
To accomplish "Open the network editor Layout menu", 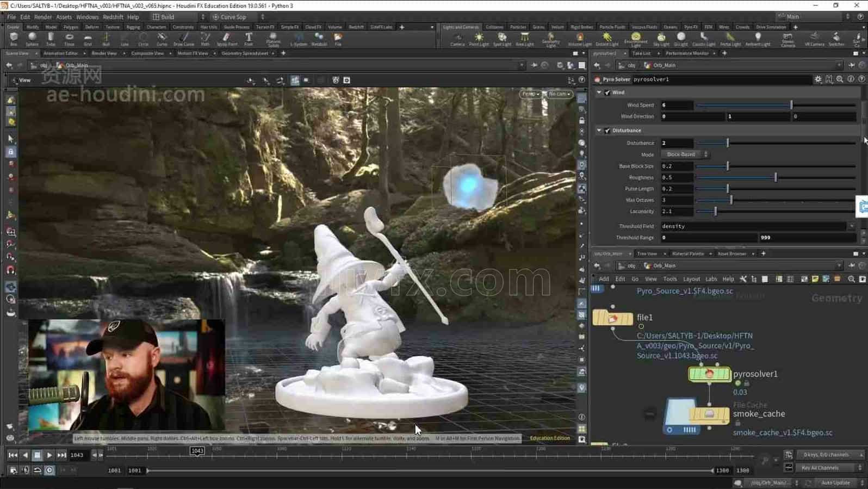I will (x=691, y=279).
